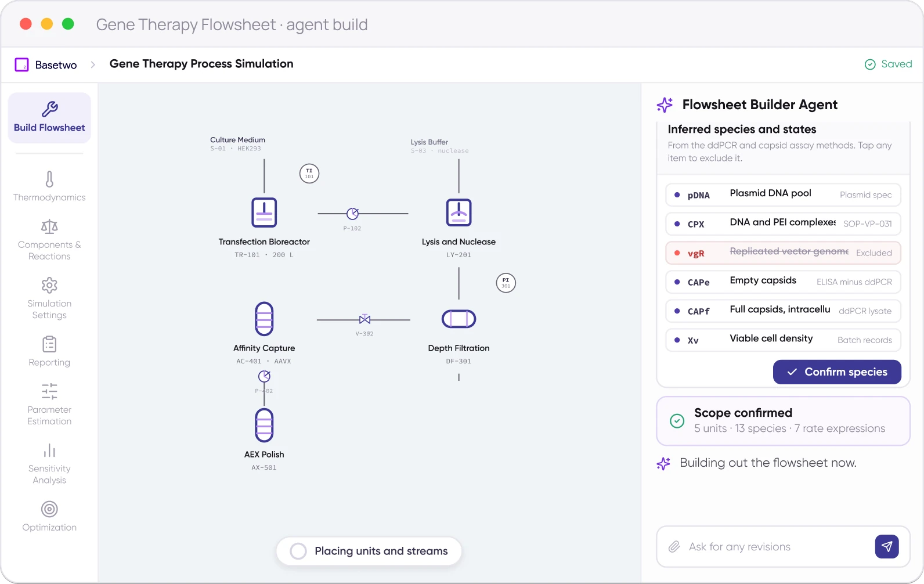
Task: Click the Batch records source label
Action: click(x=864, y=340)
